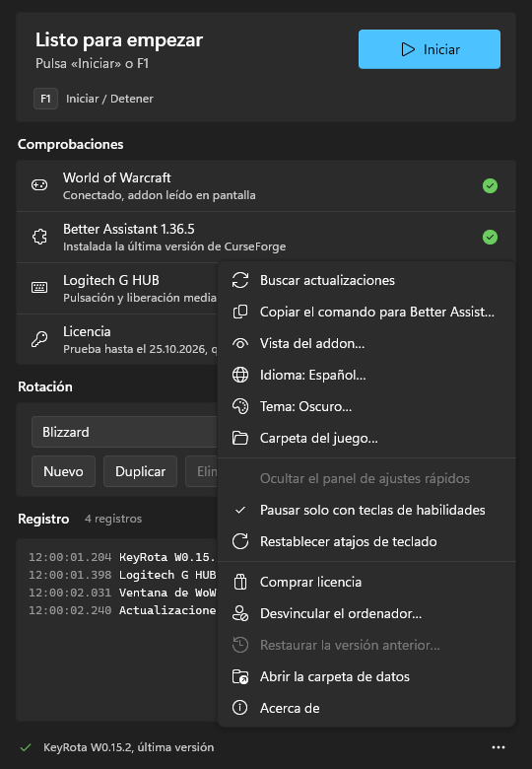This screenshot has width=532, height=769.
Task: Click the info icon beside Acerca de
Action: pyautogui.click(x=240, y=708)
